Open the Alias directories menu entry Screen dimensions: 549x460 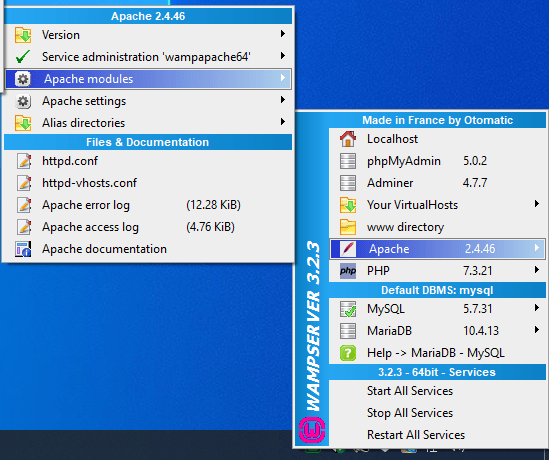point(148,123)
